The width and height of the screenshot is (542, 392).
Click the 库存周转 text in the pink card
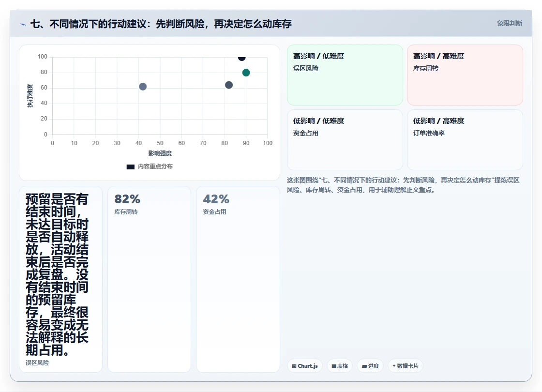425,68
